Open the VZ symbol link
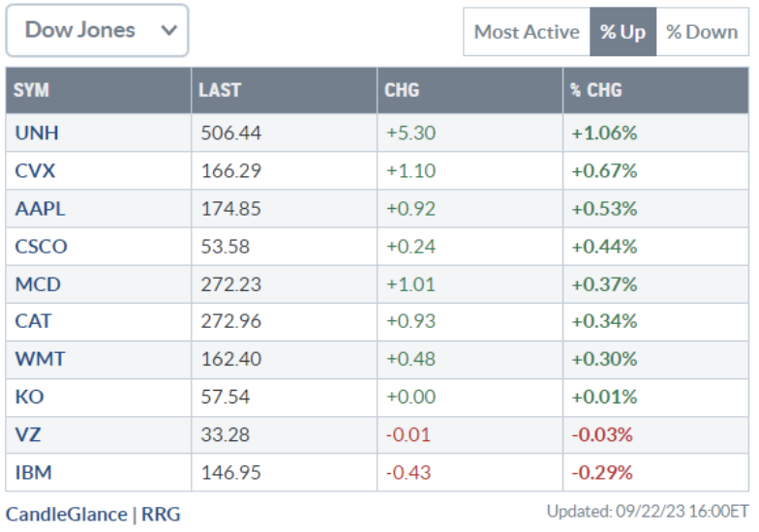The image size is (759, 532). point(28,434)
